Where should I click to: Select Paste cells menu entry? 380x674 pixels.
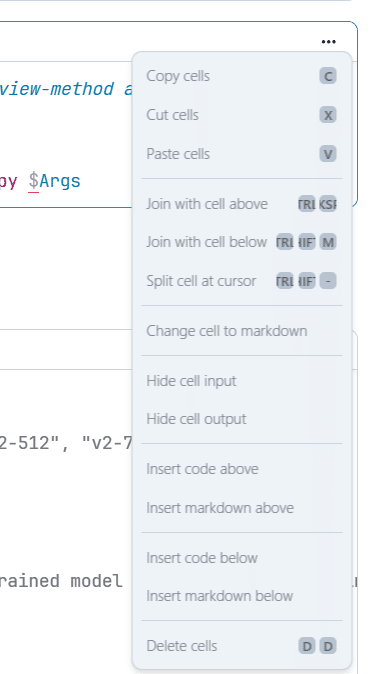point(242,154)
